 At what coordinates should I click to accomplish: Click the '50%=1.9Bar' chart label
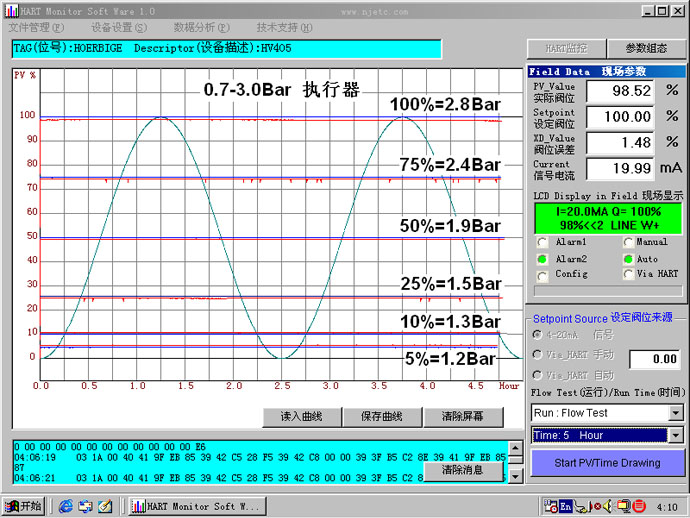450,226
